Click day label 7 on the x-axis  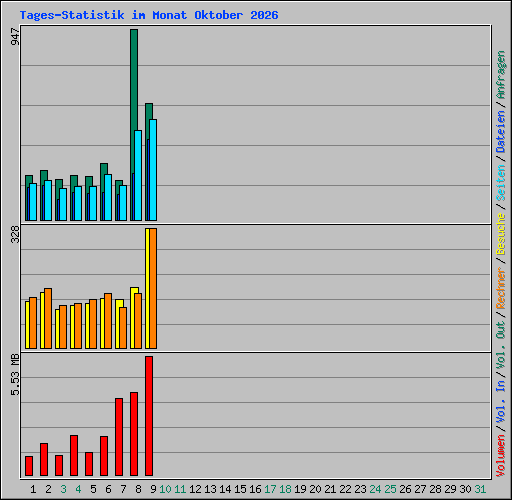123,489
